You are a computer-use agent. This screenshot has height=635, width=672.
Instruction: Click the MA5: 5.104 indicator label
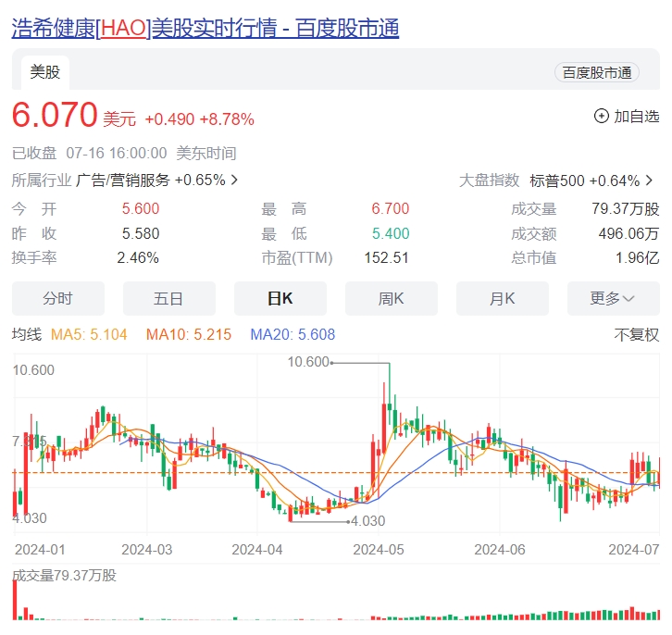click(x=89, y=335)
